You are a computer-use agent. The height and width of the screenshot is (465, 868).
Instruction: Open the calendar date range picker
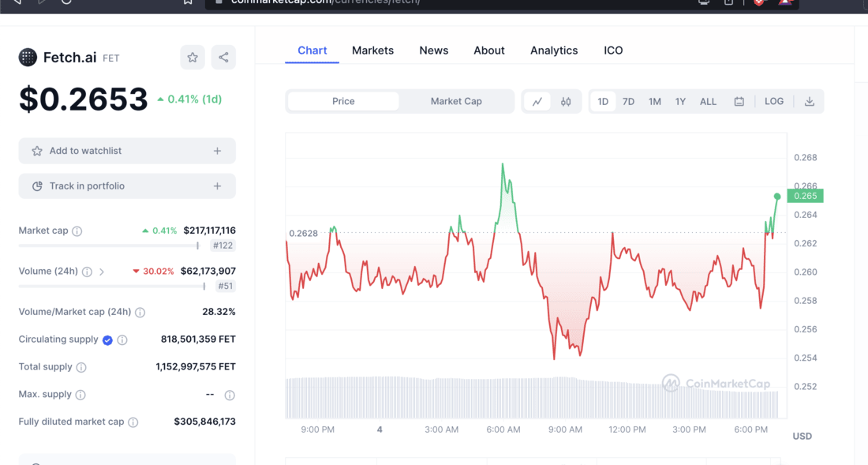pos(739,101)
